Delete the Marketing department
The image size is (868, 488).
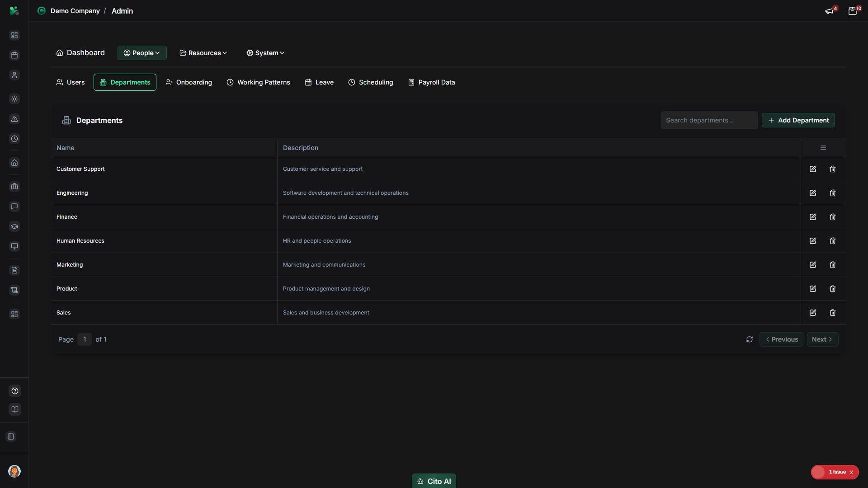(833, 265)
